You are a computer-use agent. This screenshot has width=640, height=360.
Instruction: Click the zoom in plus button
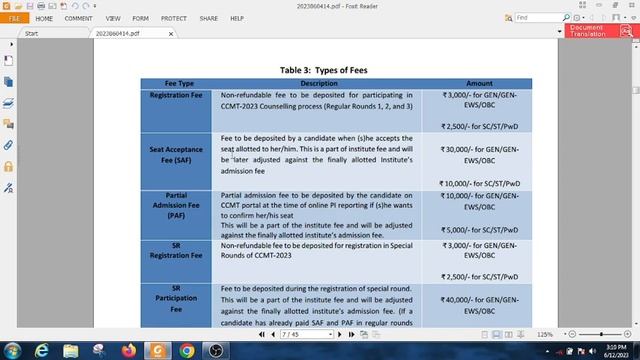628,334
